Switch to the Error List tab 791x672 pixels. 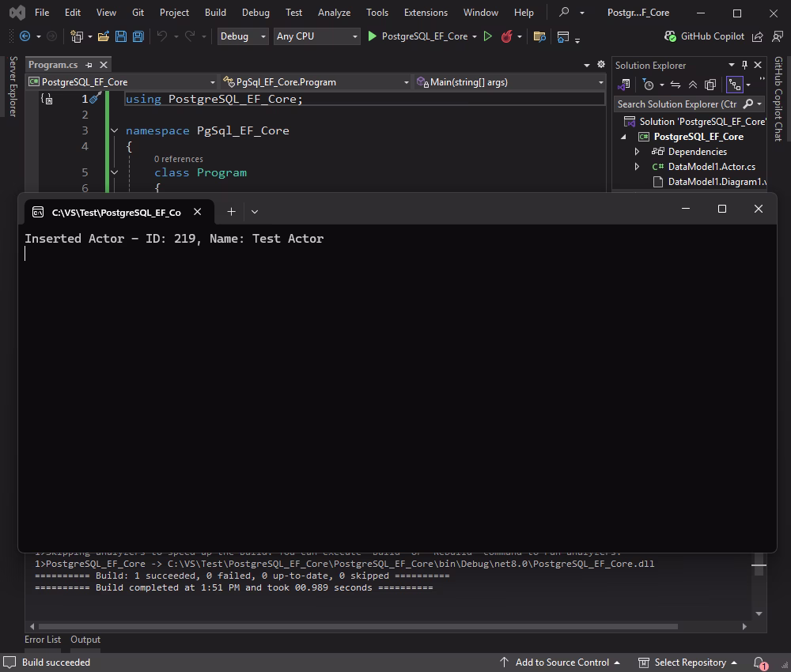[43, 639]
